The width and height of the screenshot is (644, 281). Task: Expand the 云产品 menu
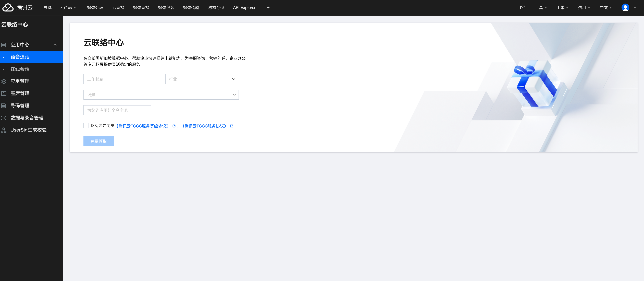pyautogui.click(x=68, y=7)
